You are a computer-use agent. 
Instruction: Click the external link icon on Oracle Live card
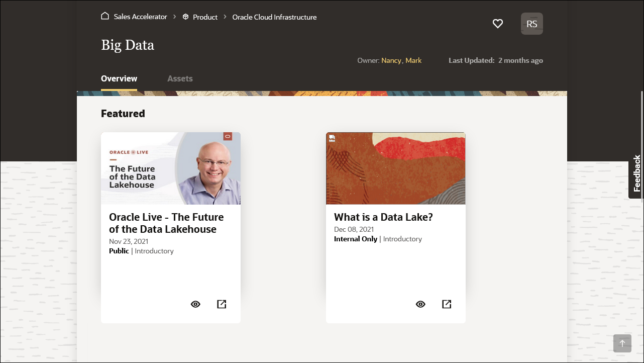click(222, 304)
